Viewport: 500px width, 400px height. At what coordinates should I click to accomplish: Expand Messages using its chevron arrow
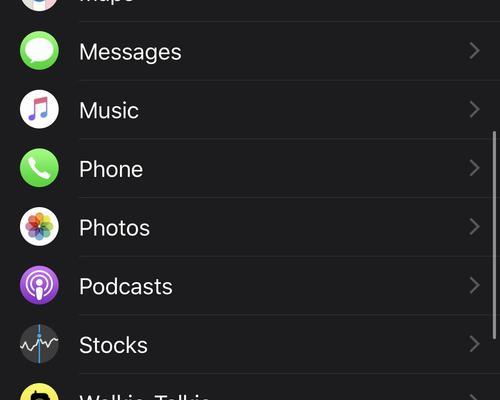click(474, 51)
